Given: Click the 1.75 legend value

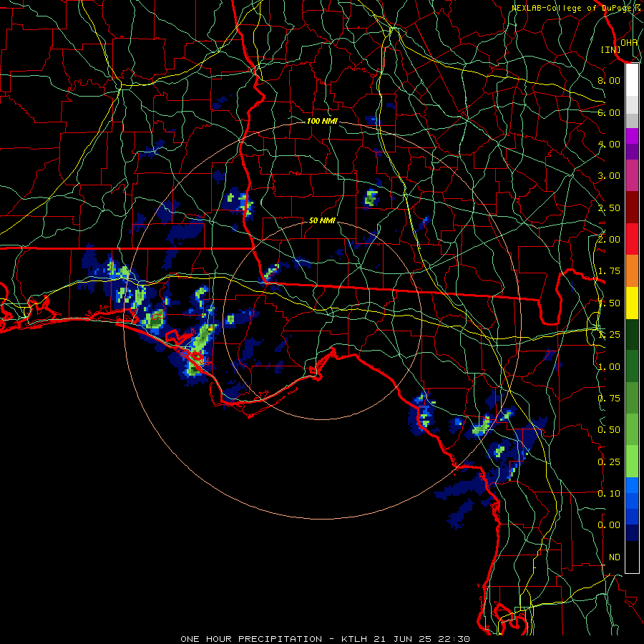Looking at the screenshot, I should click(609, 271).
